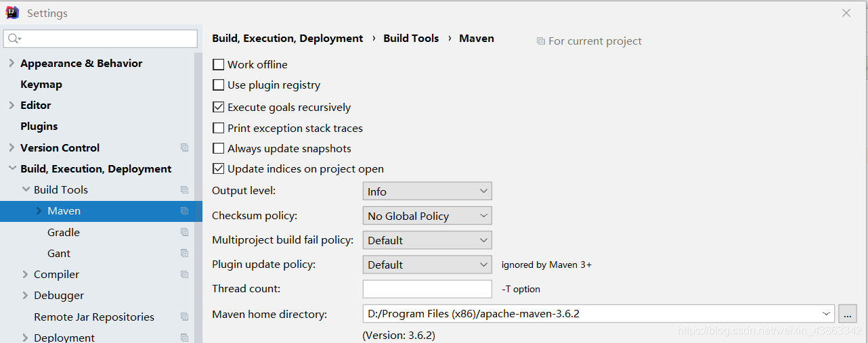This screenshot has height=343, width=868.
Task: Expand the Deployment tree node
Action: 26,338
